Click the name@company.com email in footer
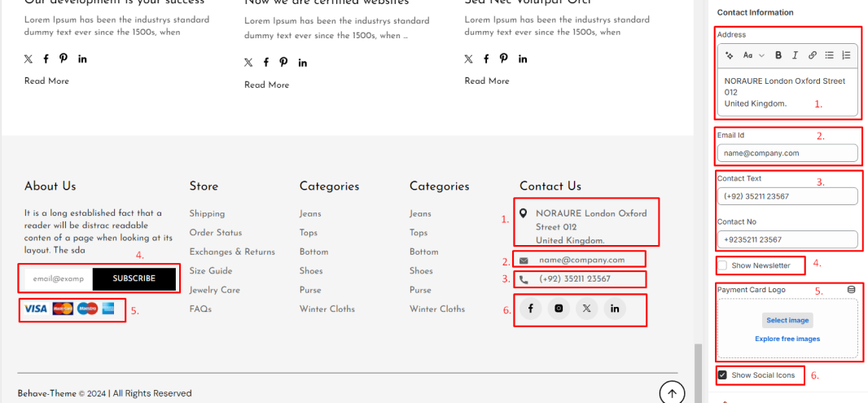Screen dimensions: 868x403 (x=582, y=260)
